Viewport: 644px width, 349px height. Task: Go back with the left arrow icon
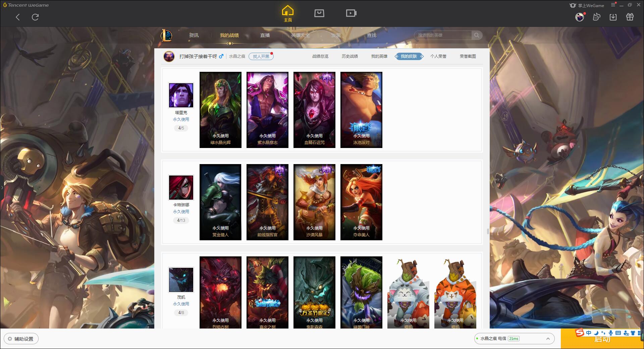click(x=18, y=17)
